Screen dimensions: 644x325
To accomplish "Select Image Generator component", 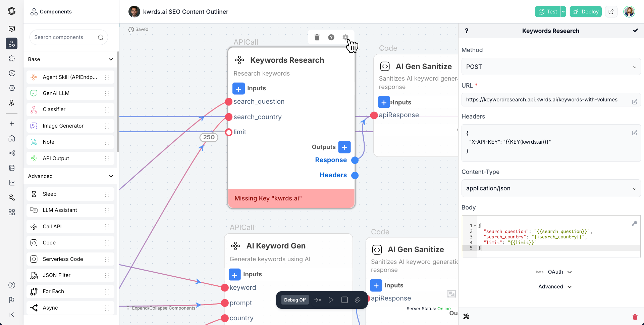I will pos(70,126).
